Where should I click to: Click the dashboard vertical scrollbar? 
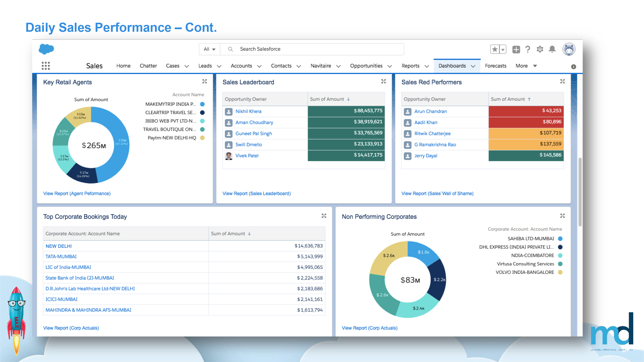click(580, 192)
